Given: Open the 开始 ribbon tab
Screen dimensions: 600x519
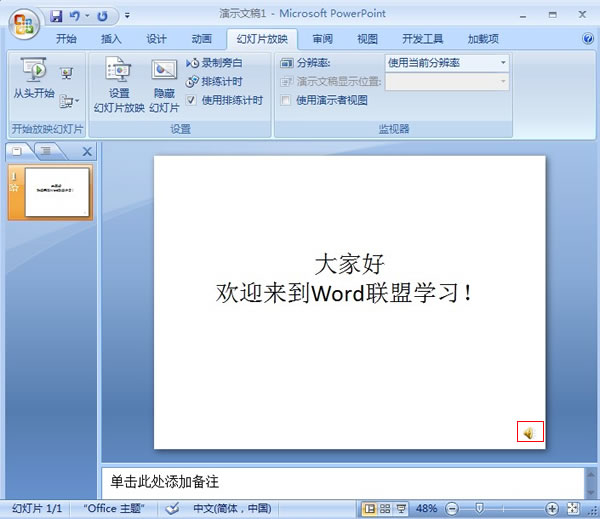Looking at the screenshot, I should (66, 39).
